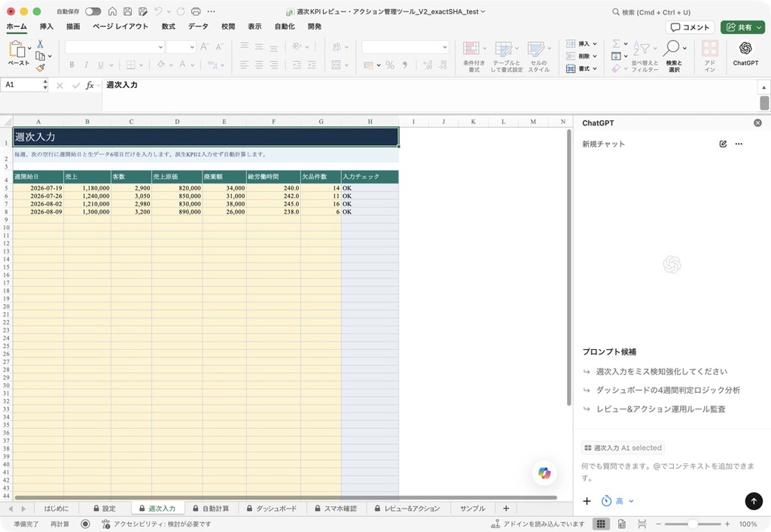The width and height of the screenshot is (771, 532).
Task: Toggle the AutoSave switch
Action: click(x=93, y=11)
